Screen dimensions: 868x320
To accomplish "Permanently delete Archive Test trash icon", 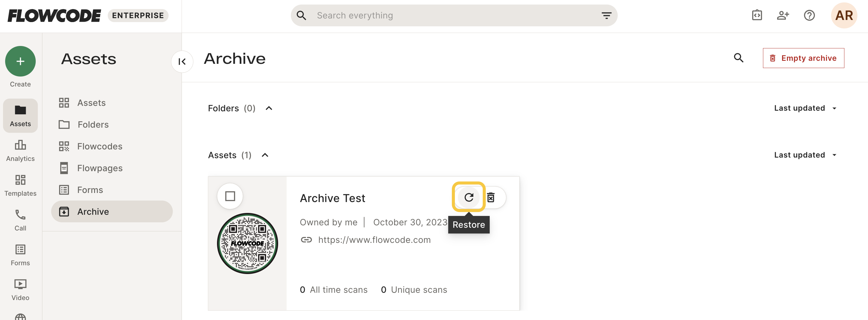I will (491, 198).
